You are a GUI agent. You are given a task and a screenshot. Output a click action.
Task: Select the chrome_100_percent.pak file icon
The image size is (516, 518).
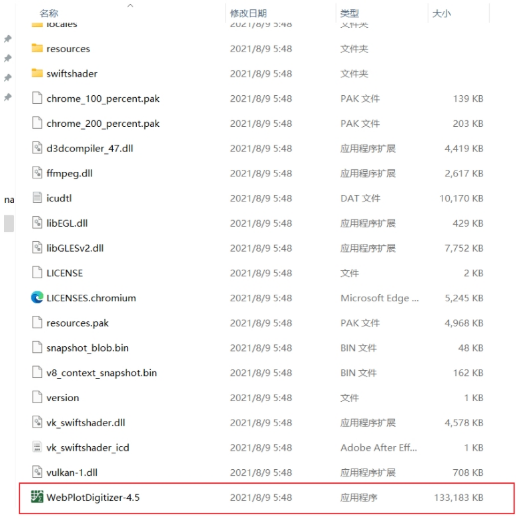(x=37, y=98)
